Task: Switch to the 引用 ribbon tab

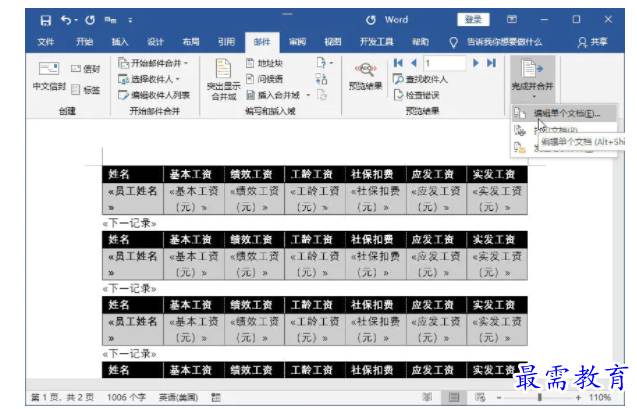Action: (226, 42)
